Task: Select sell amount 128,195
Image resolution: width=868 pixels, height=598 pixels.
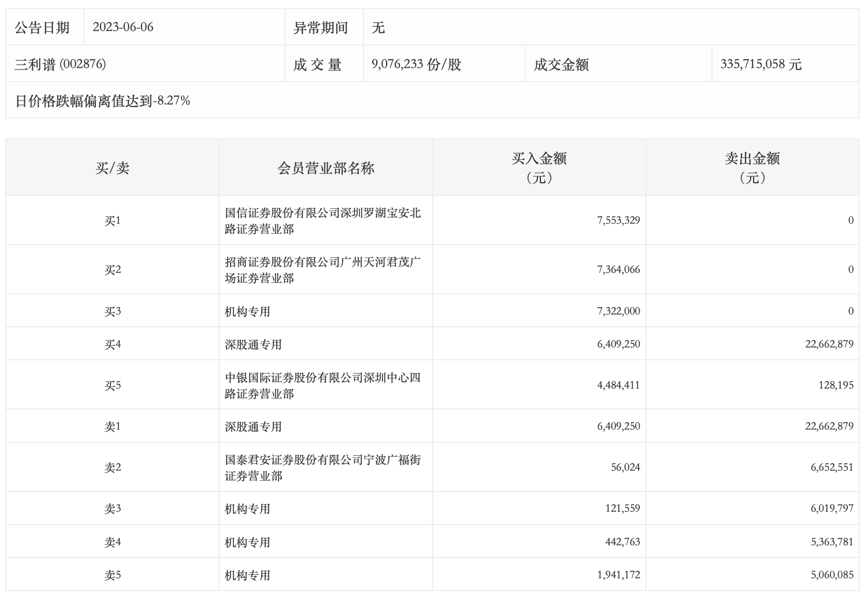Action: [836, 385]
